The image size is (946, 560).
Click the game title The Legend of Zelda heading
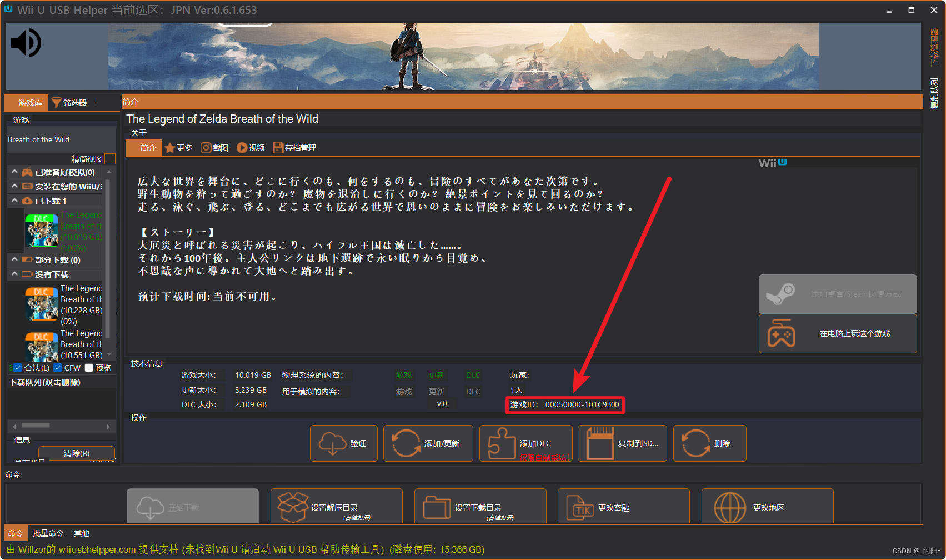pos(222,119)
